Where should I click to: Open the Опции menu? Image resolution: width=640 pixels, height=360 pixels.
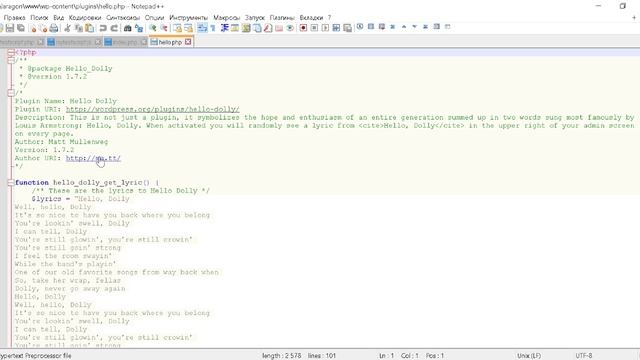pyautogui.click(x=154, y=18)
